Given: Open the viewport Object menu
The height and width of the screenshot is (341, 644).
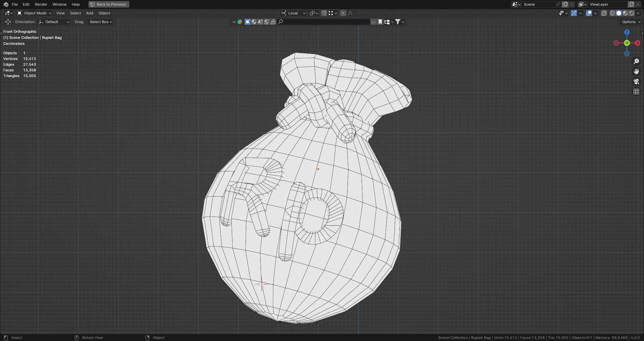Looking at the screenshot, I should (x=104, y=13).
